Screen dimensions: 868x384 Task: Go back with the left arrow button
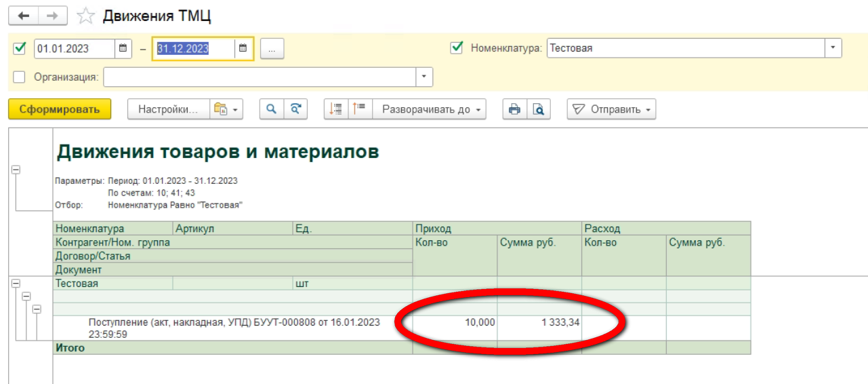coord(24,16)
